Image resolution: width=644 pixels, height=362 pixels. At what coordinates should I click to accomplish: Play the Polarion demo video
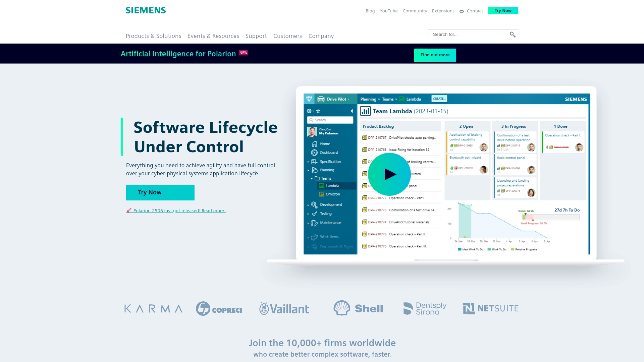coord(389,174)
